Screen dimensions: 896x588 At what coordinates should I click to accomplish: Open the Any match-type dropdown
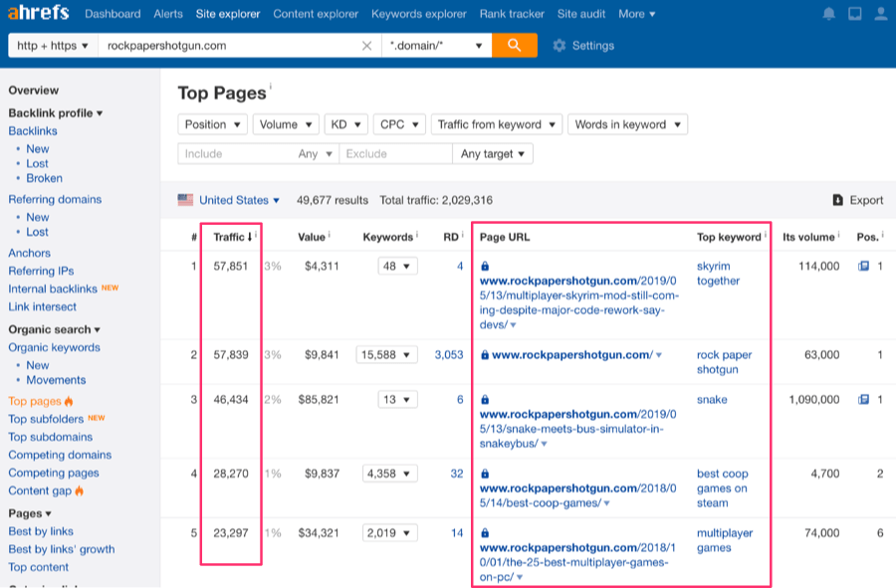315,153
